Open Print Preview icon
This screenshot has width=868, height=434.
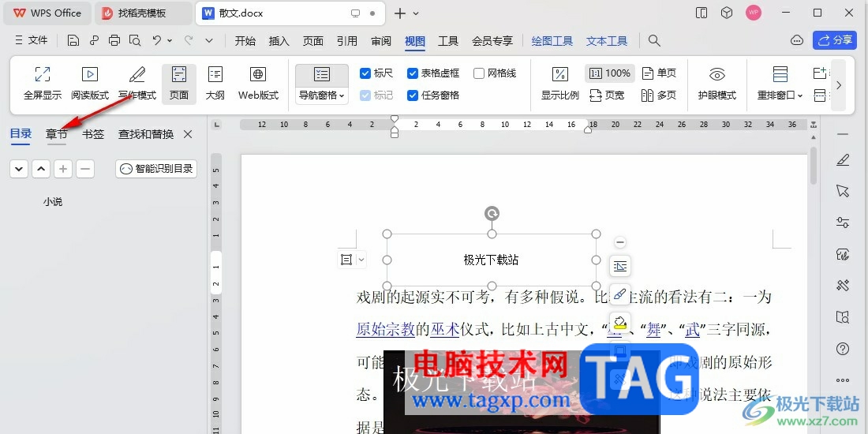click(x=134, y=40)
